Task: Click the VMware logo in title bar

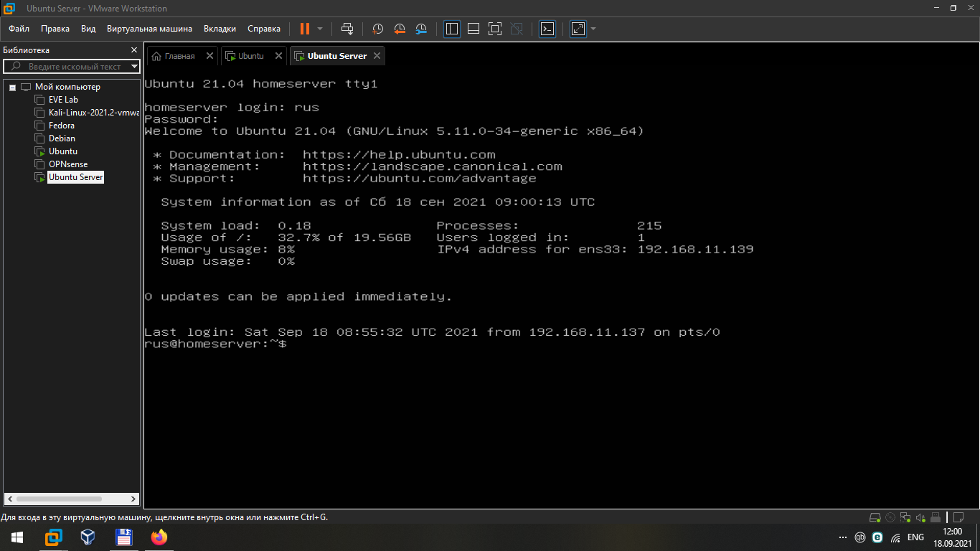Action: pos(9,9)
